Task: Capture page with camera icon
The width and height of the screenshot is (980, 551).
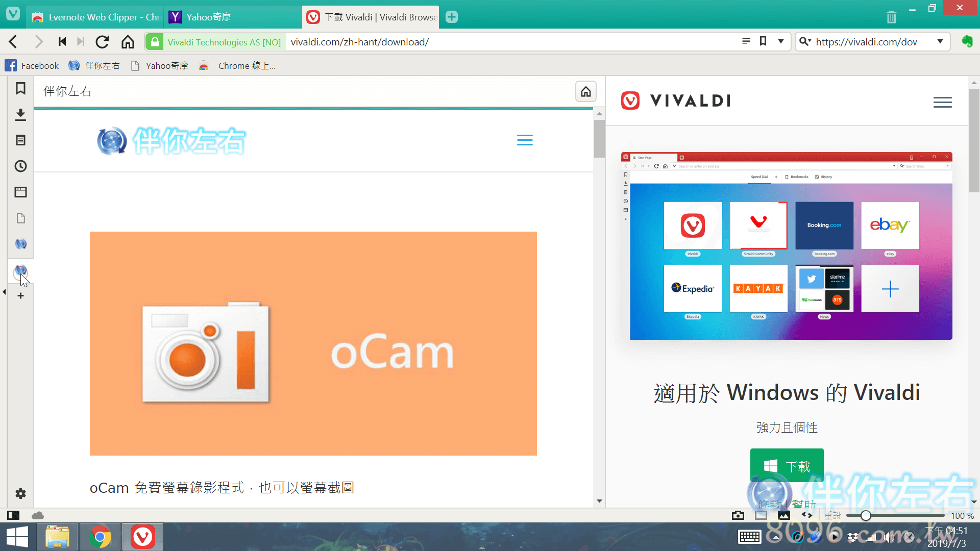Action: click(x=738, y=515)
